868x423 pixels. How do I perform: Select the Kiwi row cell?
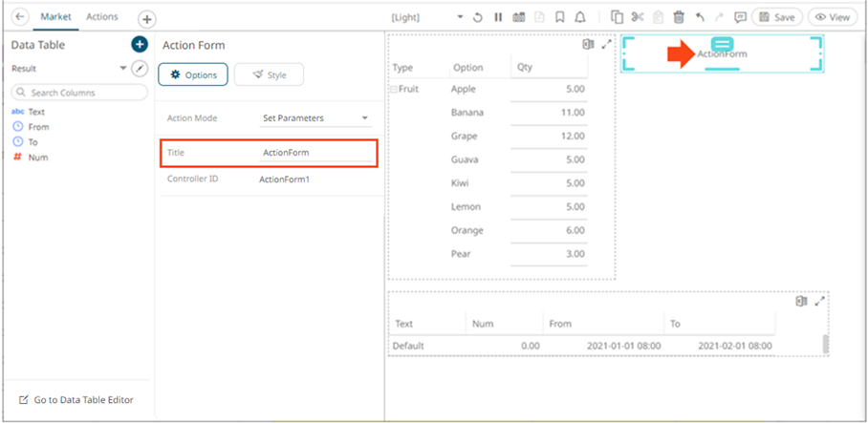tap(460, 183)
